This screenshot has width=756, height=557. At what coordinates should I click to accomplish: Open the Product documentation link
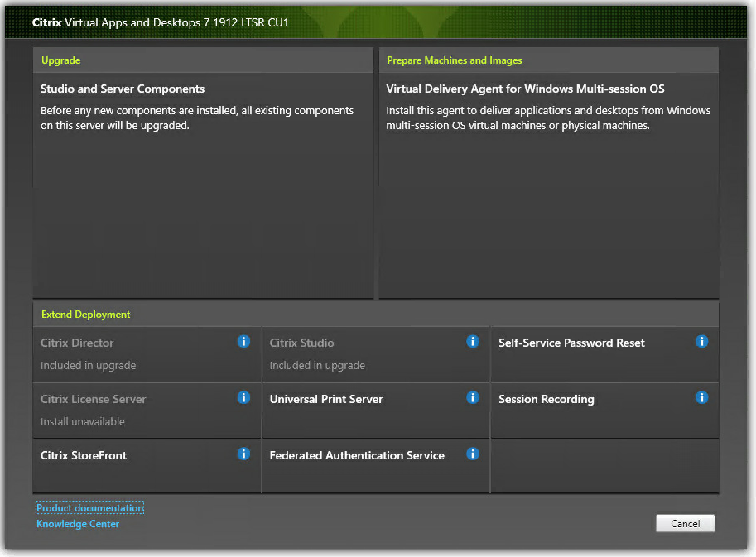coord(90,508)
